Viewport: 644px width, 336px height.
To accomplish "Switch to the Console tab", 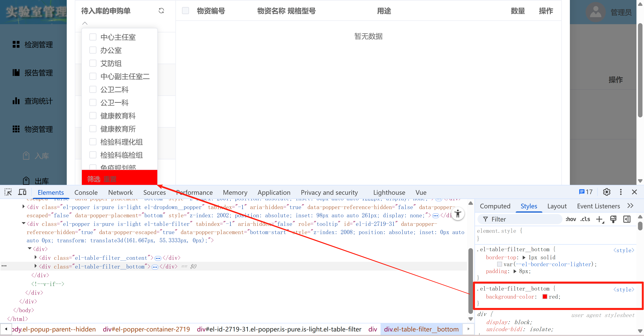I will coord(86,192).
